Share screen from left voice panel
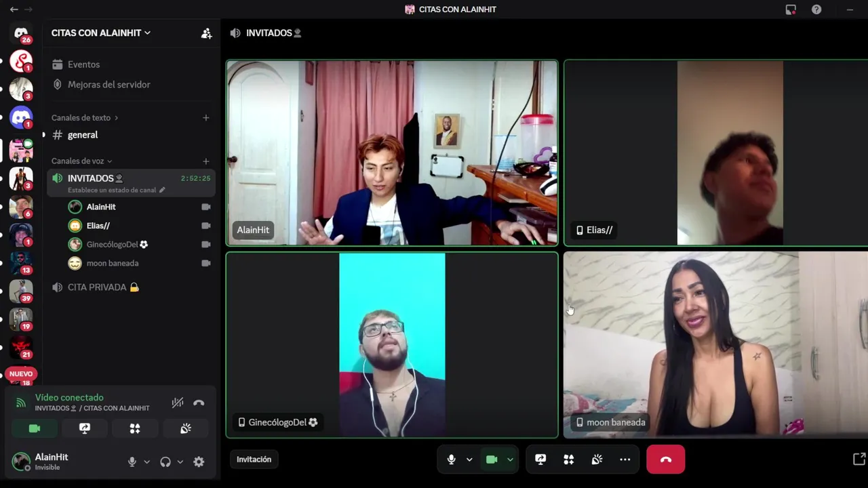This screenshot has height=488, width=868. point(85,428)
